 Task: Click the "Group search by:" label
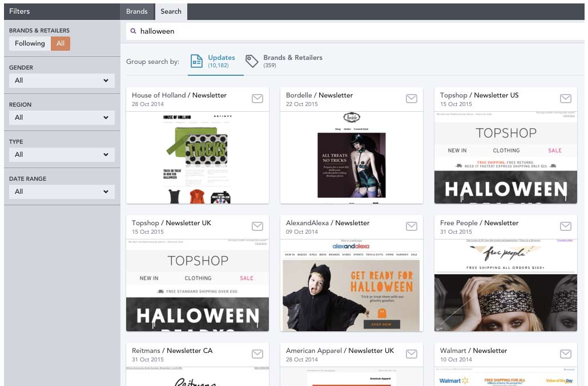point(152,62)
